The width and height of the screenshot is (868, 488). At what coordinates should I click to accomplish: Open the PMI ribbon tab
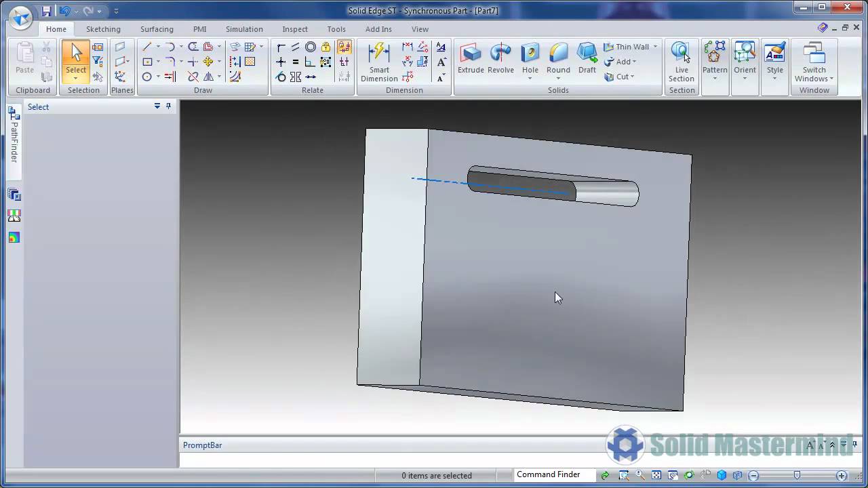pos(199,29)
